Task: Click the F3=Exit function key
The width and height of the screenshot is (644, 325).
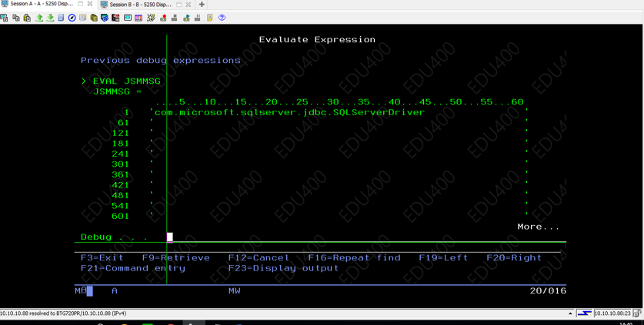Action: click(102, 257)
